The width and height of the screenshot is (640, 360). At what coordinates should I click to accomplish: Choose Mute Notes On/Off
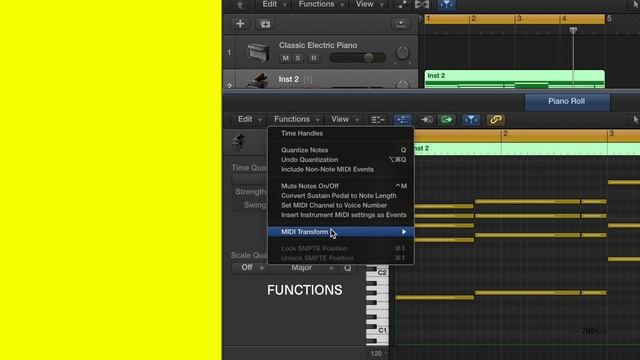pyautogui.click(x=341, y=186)
